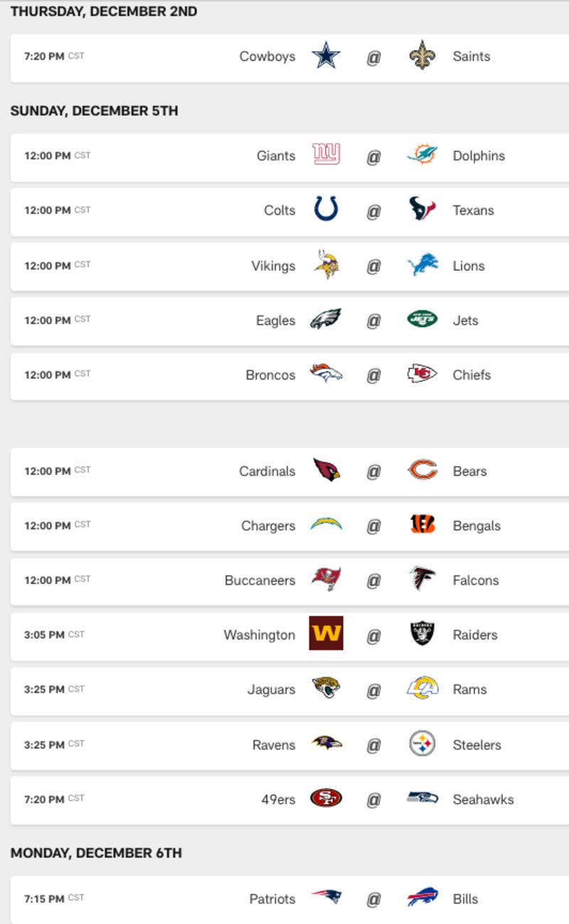Open the Buccaneers team name link
The height and width of the screenshot is (924, 569).
260,580
